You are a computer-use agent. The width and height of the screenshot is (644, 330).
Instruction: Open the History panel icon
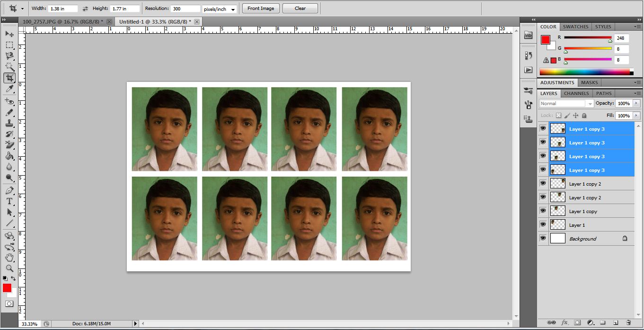click(x=529, y=56)
